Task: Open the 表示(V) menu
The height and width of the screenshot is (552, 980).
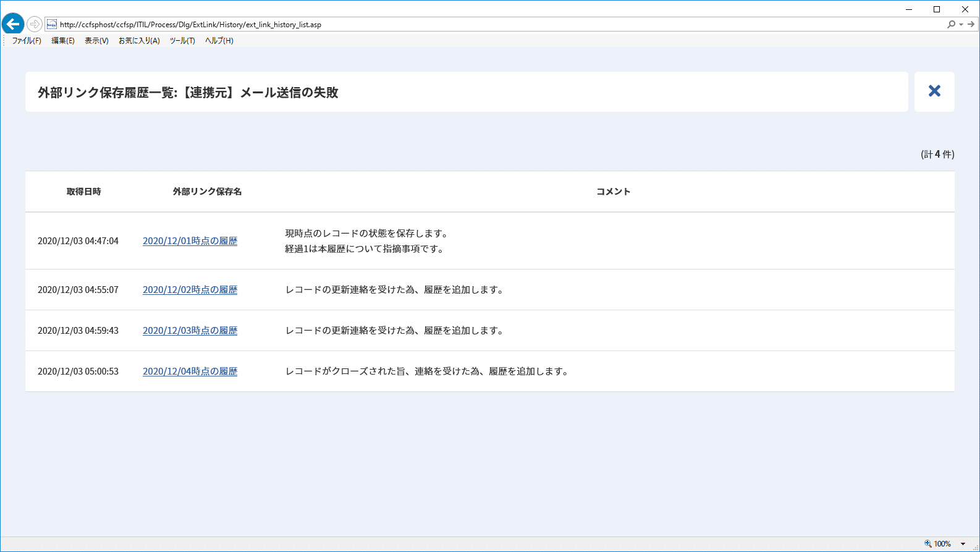Action: coord(96,41)
